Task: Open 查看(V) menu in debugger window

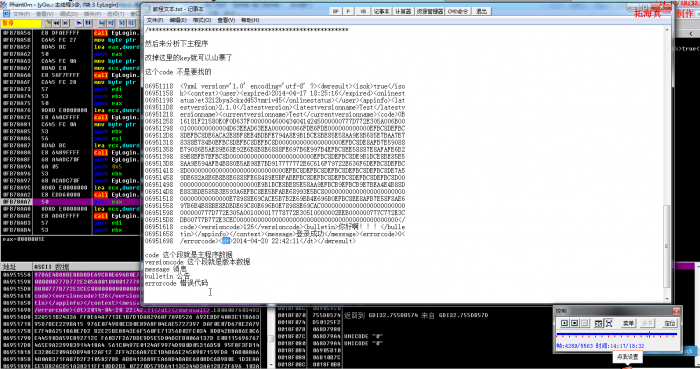Action: (45, 14)
